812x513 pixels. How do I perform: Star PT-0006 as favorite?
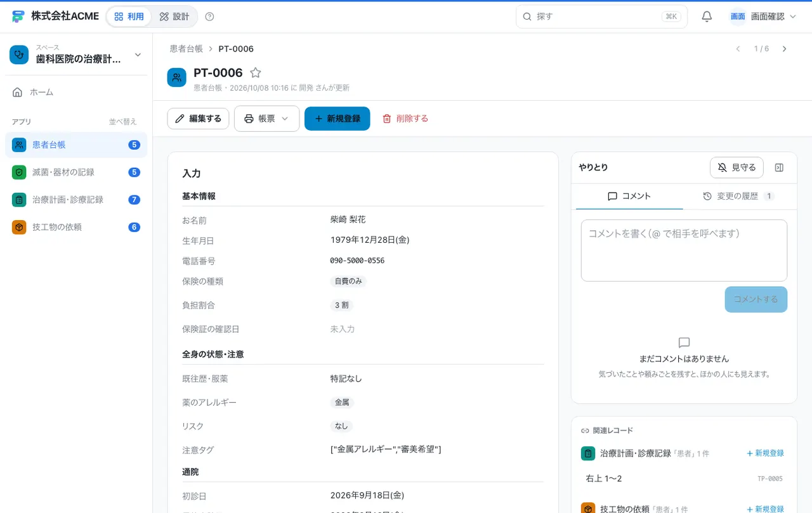tap(255, 73)
